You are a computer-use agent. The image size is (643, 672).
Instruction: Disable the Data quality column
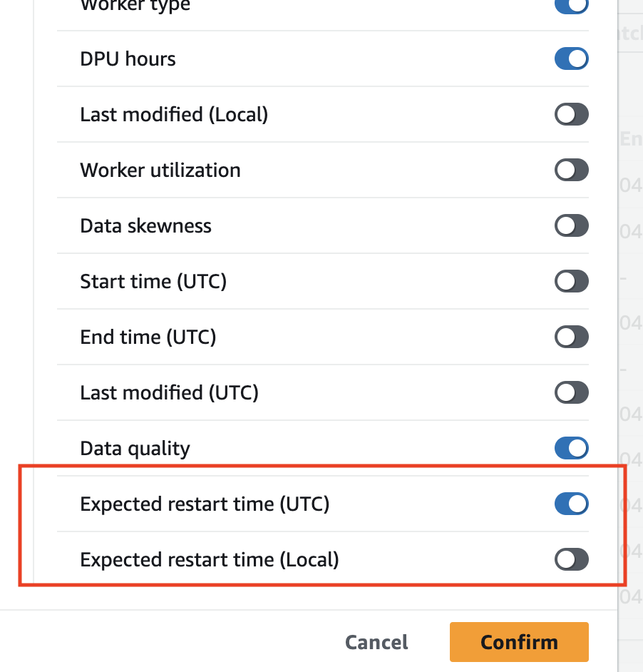[x=571, y=448]
